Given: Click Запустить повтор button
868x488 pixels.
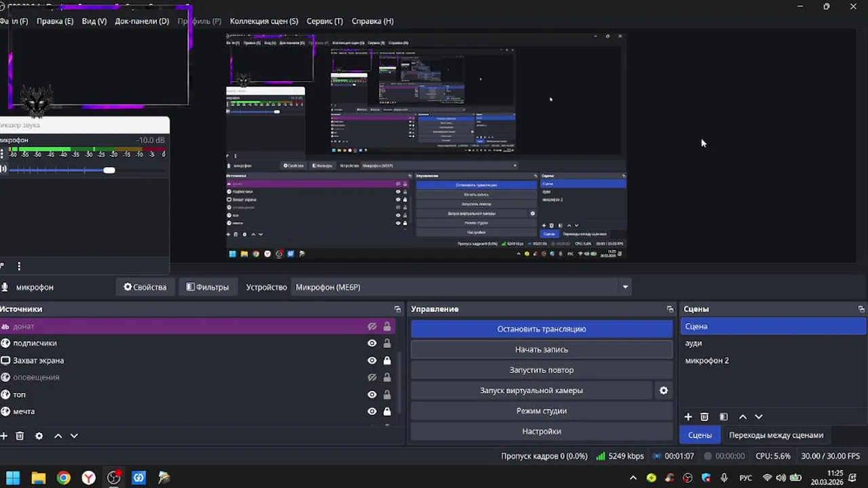Looking at the screenshot, I should click(x=541, y=370).
